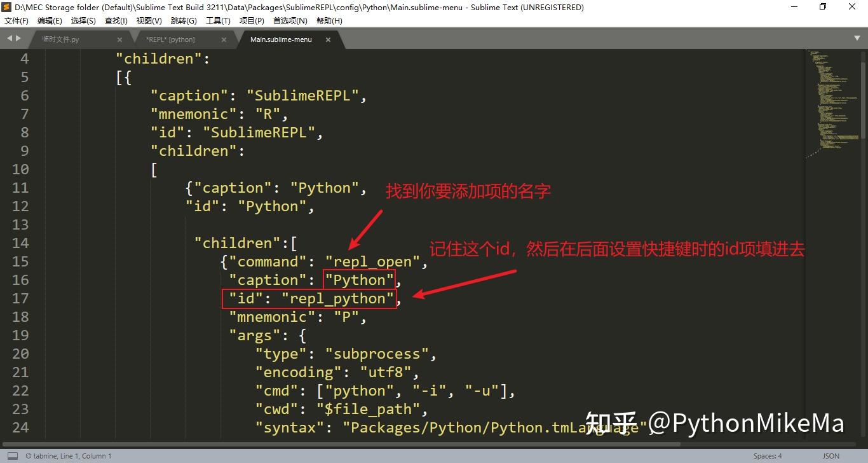The image size is (868, 463).
Task: Click line number 15 in the gutter
Action: point(20,261)
